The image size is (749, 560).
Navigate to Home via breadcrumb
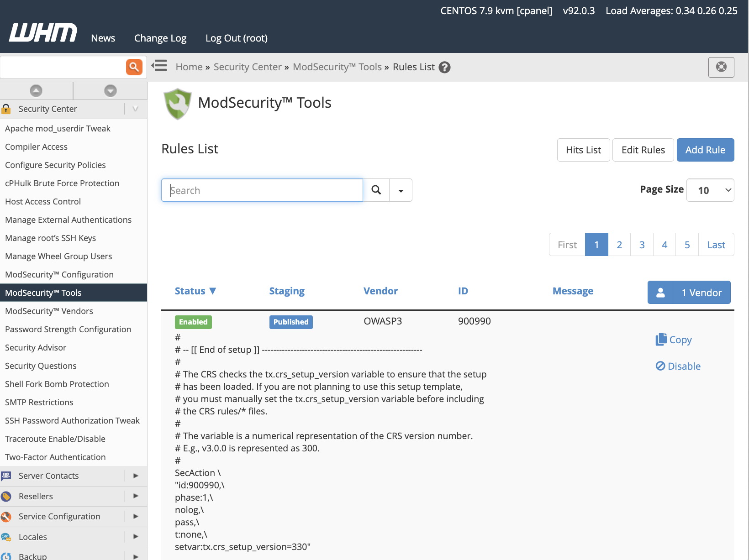189,67
